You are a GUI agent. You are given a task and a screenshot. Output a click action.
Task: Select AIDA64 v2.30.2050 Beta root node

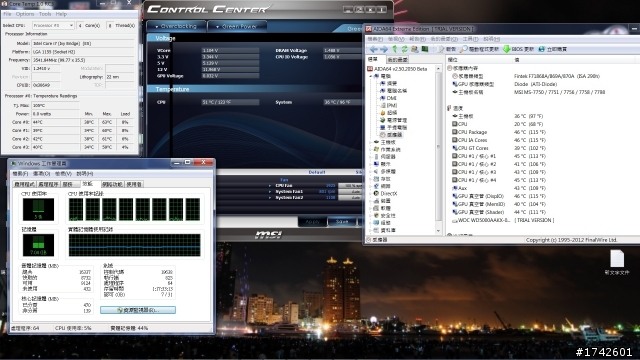point(397,69)
